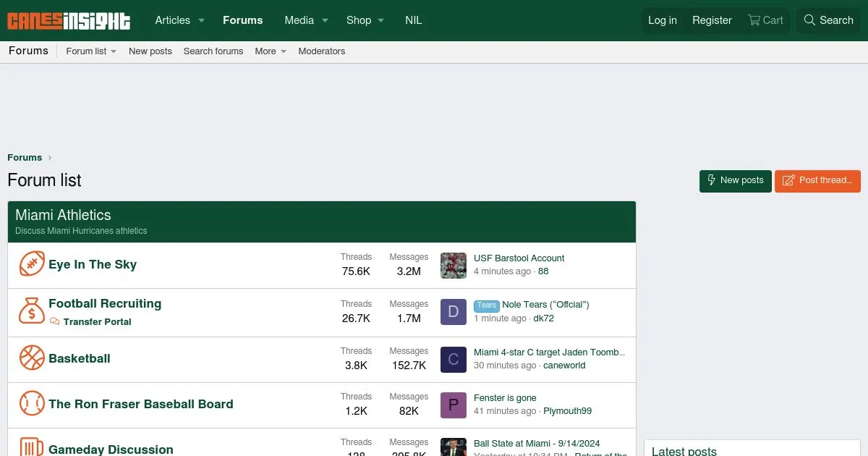Click the Basketball forum icon
Viewport: 868px width, 456px height.
point(32,358)
